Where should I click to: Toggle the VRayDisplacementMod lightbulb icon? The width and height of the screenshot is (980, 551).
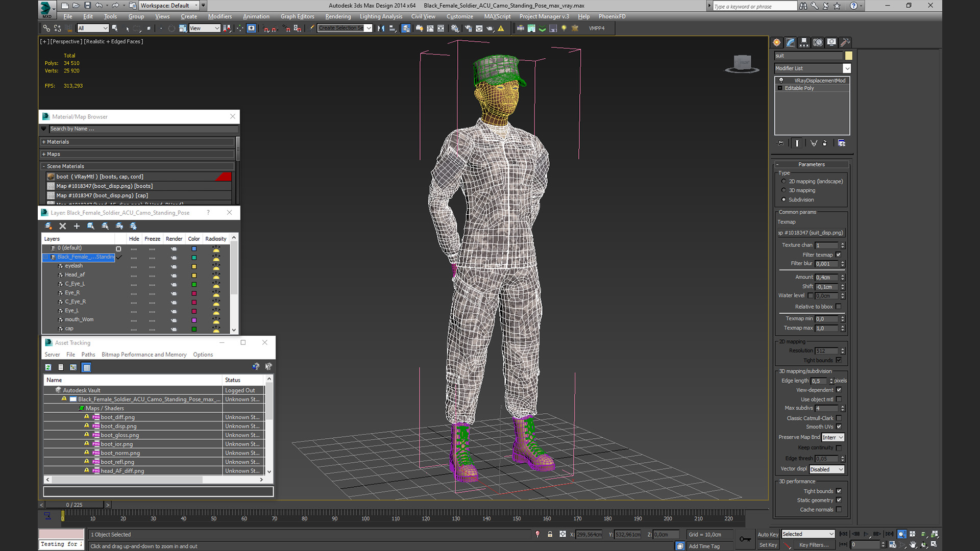click(781, 81)
